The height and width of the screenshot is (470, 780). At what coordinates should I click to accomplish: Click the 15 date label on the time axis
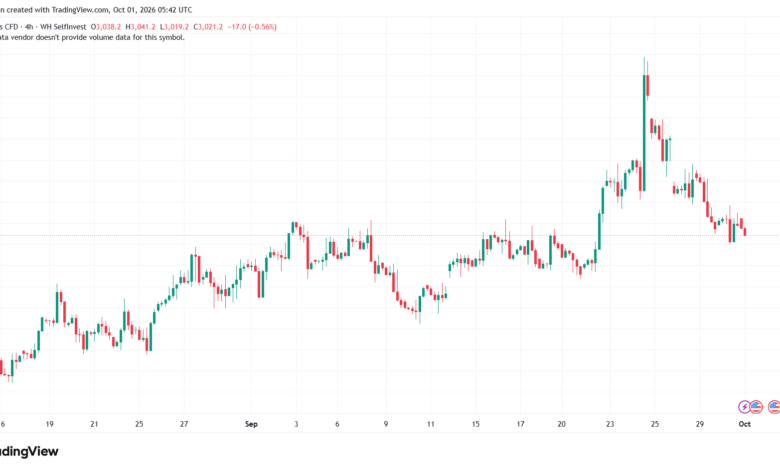[x=476, y=424]
